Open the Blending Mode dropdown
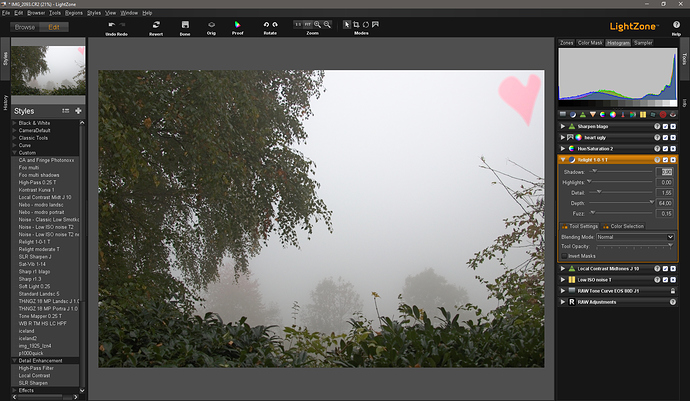Image resolution: width=690 pixels, height=401 pixels. click(635, 237)
